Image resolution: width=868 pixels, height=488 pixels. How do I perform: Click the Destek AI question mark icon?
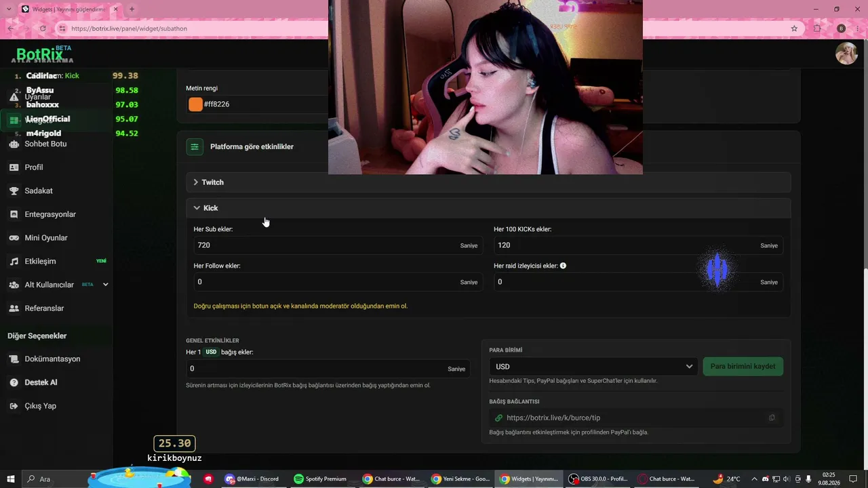coord(14,382)
